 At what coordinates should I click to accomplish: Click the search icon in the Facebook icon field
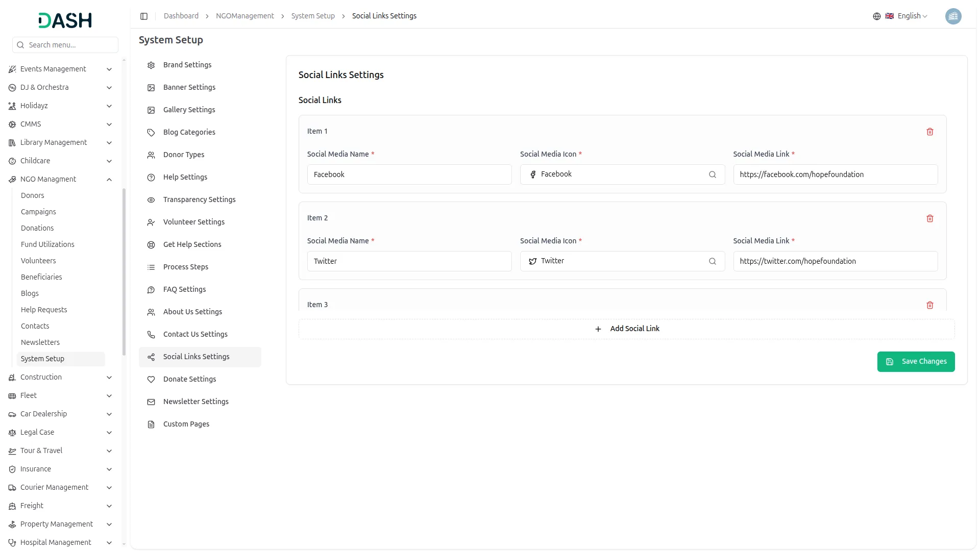click(712, 174)
